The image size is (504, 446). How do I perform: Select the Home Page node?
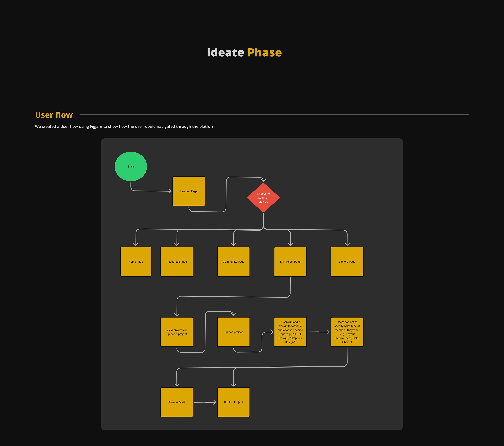(136, 262)
